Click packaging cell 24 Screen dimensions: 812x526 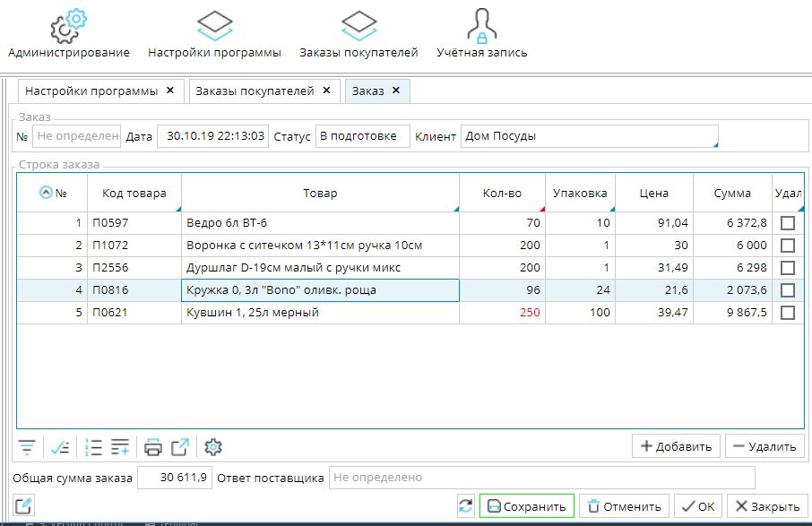pyautogui.click(x=580, y=290)
